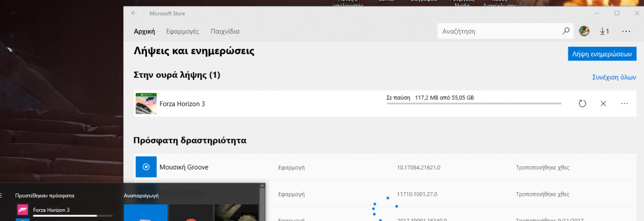Resume Forza Horizon 3 download with circular arrow
The width and height of the screenshot is (644, 221).
click(x=582, y=104)
